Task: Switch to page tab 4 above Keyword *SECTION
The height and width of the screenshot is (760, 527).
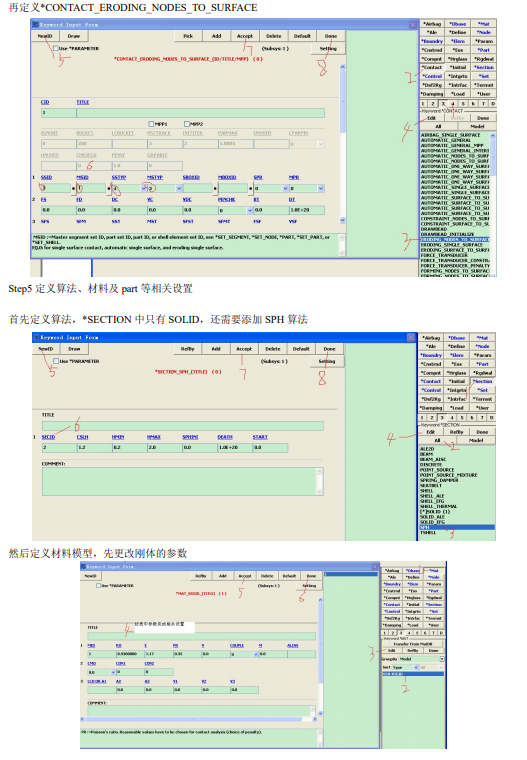Action: (x=452, y=417)
